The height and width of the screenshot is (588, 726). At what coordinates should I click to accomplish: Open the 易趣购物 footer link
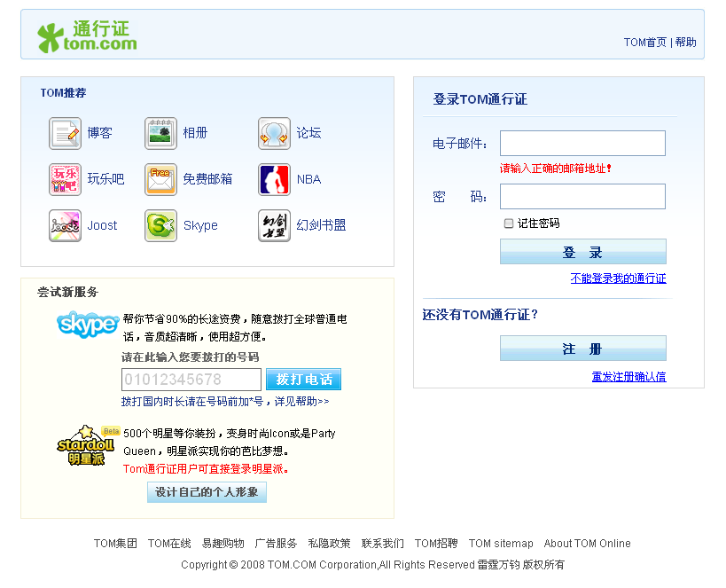click(222, 543)
